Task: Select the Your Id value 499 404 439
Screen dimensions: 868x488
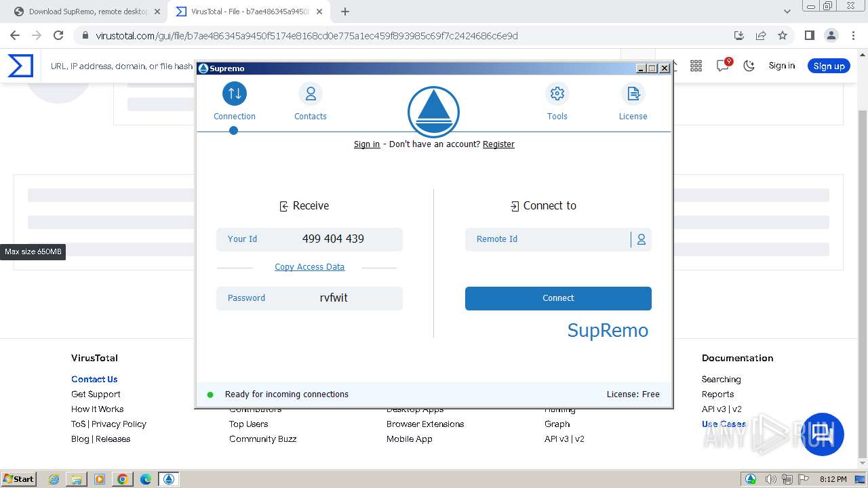Action: [333, 239]
